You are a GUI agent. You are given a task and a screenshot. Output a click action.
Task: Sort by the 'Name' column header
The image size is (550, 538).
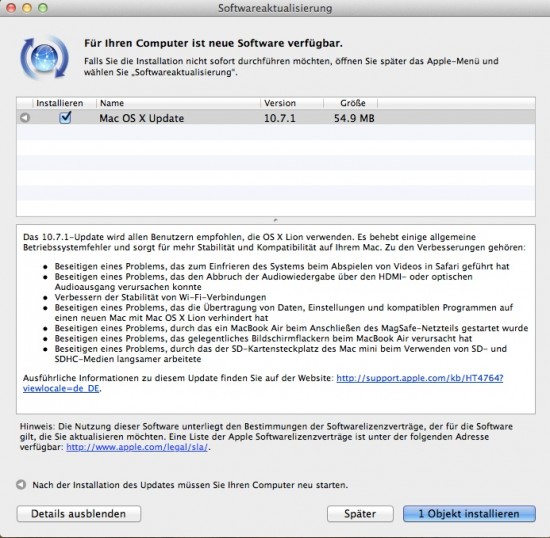(178, 103)
